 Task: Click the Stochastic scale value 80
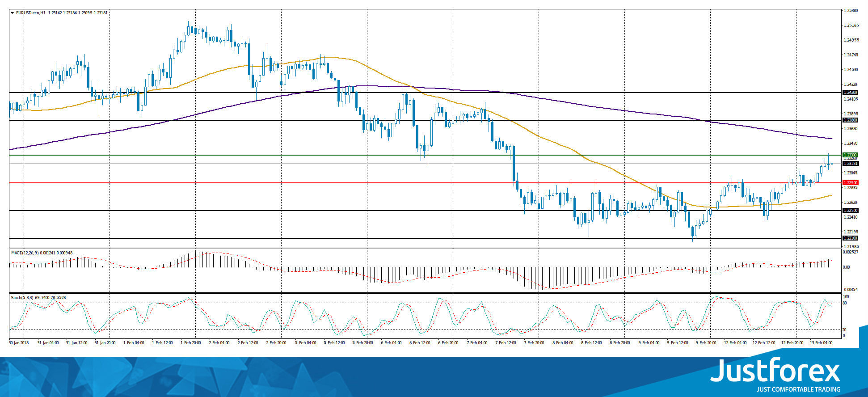point(845,303)
